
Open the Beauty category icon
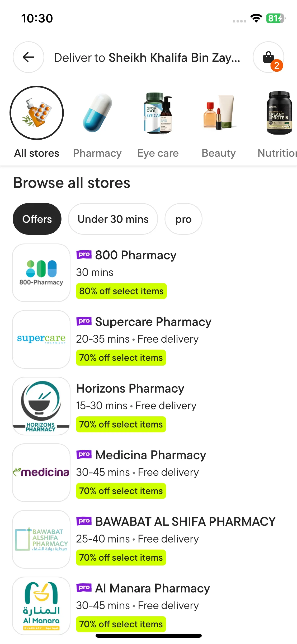point(219,113)
